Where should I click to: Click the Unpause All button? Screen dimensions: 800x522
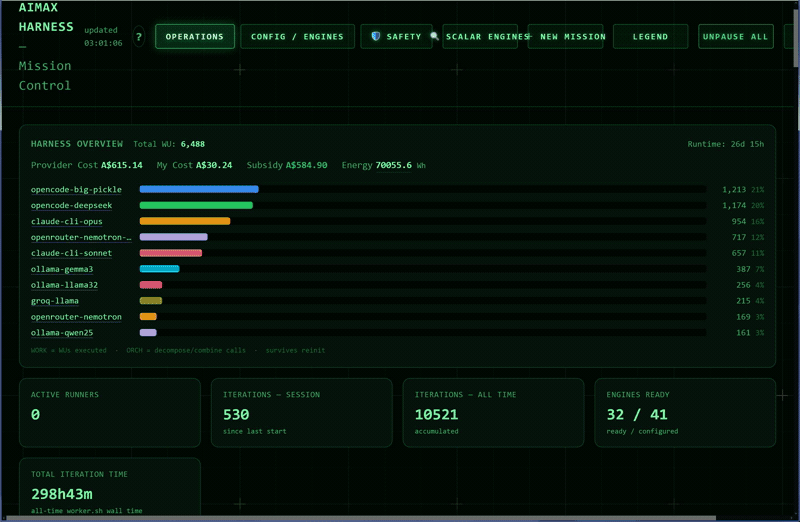pyautogui.click(x=735, y=37)
